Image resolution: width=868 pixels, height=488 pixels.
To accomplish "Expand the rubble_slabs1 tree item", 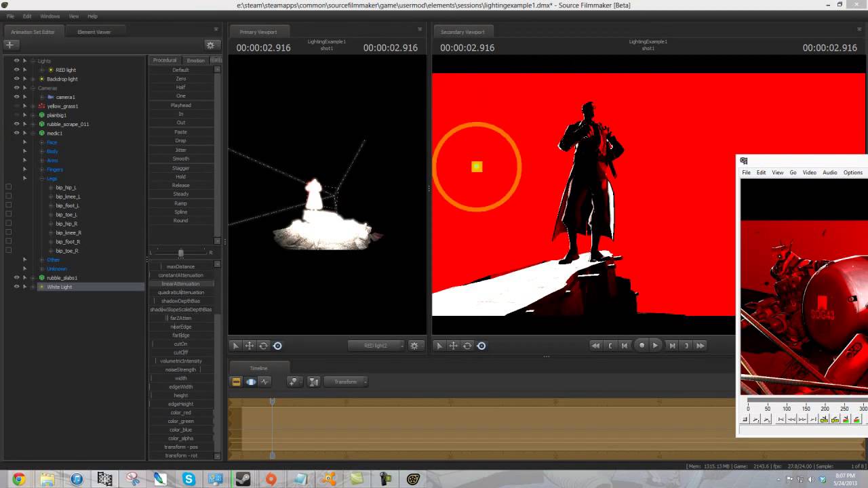I will click(x=33, y=278).
